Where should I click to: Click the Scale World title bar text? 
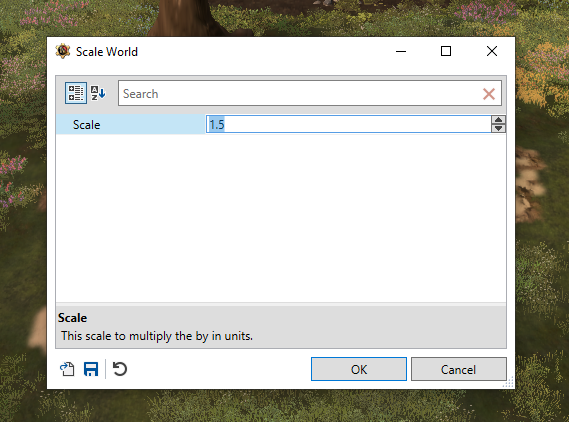click(x=107, y=52)
